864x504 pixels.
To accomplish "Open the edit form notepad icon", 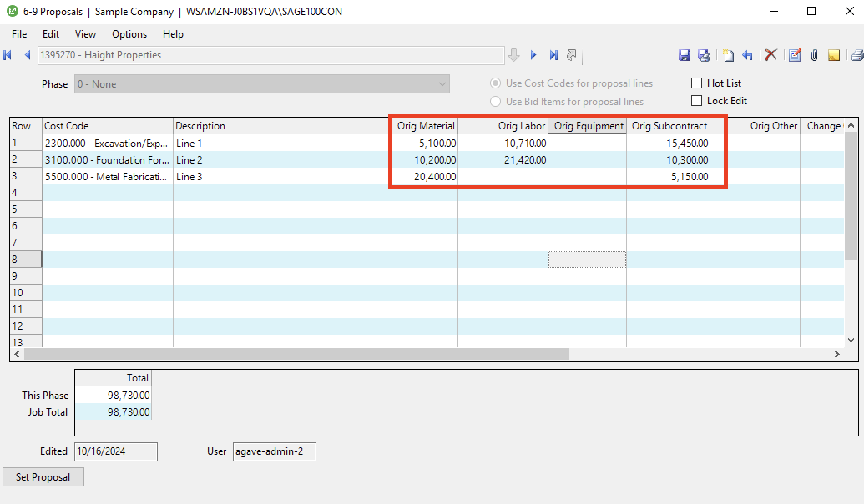I will 795,55.
